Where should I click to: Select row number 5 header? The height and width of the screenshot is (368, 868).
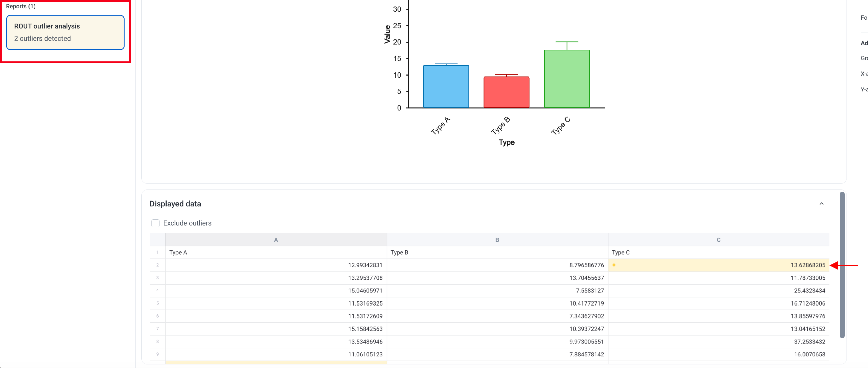pos(157,303)
